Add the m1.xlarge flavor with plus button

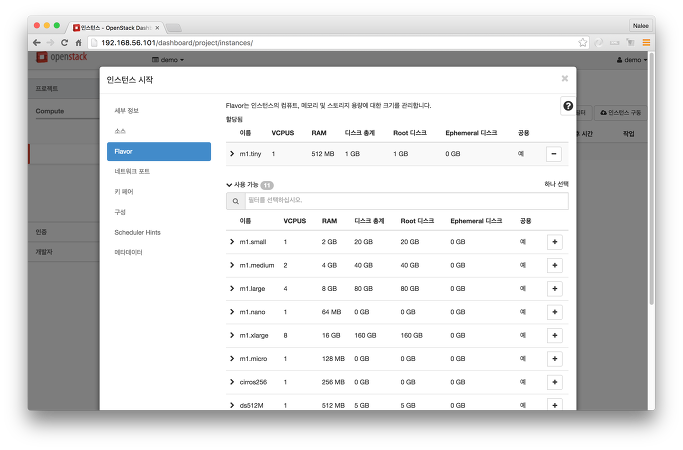coord(555,335)
